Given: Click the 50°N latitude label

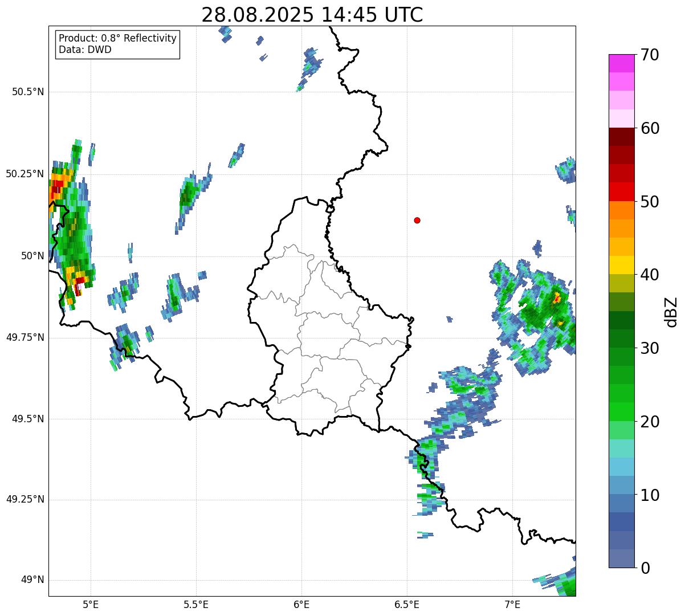Looking at the screenshot, I should [32, 256].
